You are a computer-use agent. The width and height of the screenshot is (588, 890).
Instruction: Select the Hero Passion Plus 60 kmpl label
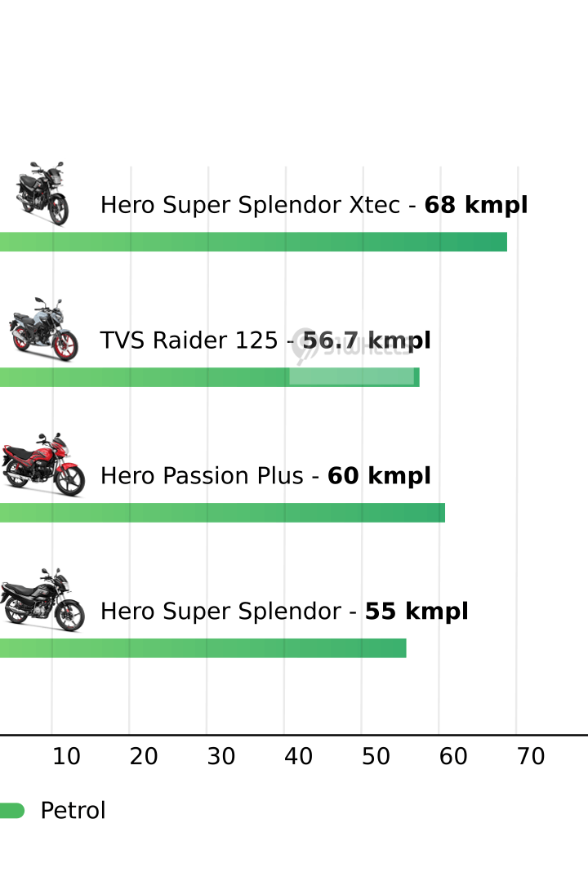coord(265,476)
